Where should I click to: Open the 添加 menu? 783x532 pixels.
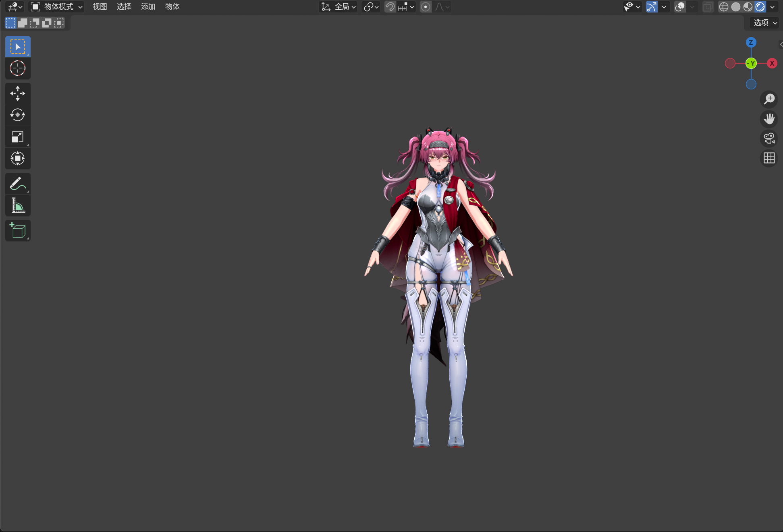tap(148, 7)
